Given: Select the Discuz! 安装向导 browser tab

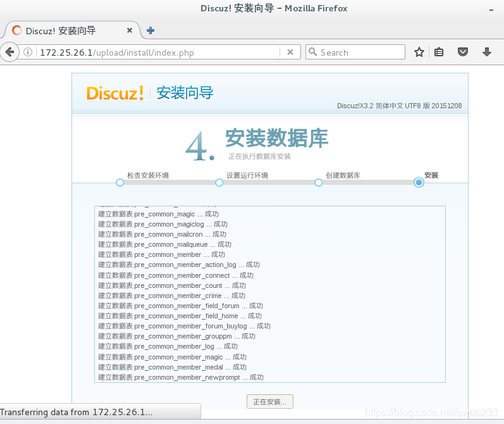Looking at the screenshot, I should pyautogui.click(x=72, y=30).
